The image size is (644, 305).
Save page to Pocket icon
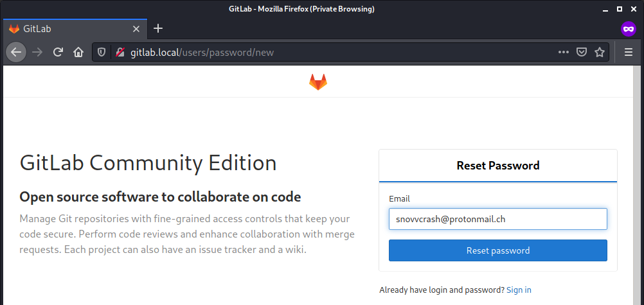582,52
